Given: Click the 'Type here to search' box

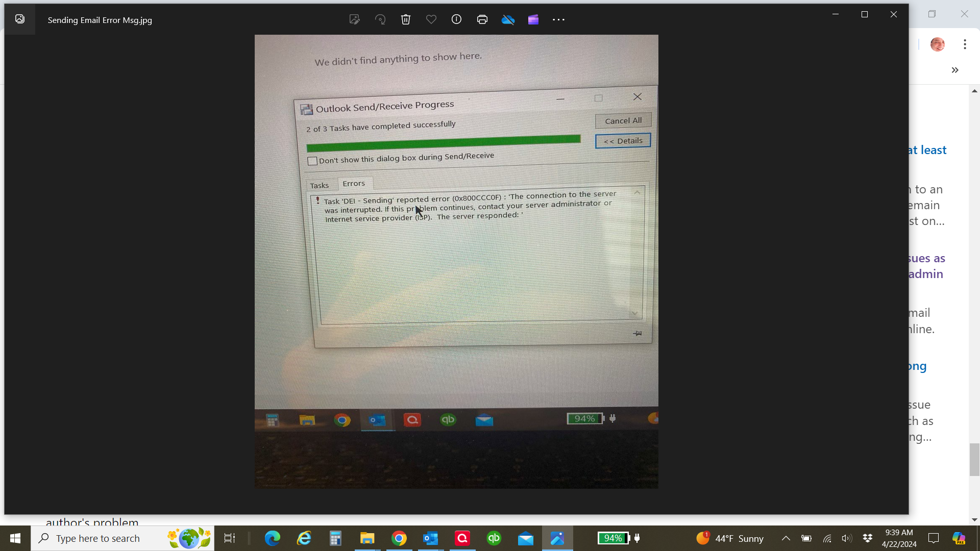Looking at the screenshot, I should pos(122,538).
